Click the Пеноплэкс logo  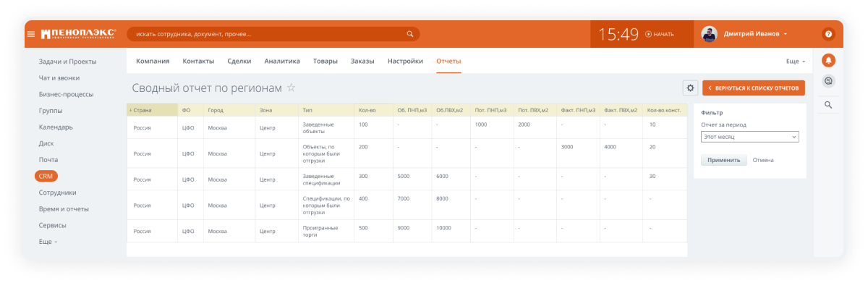[x=77, y=33]
